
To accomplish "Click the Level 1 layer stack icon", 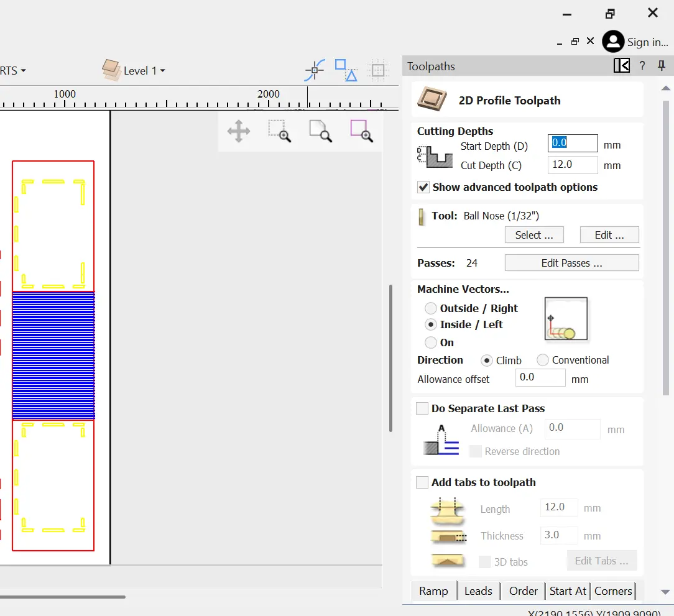I will pyautogui.click(x=112, y=70).
